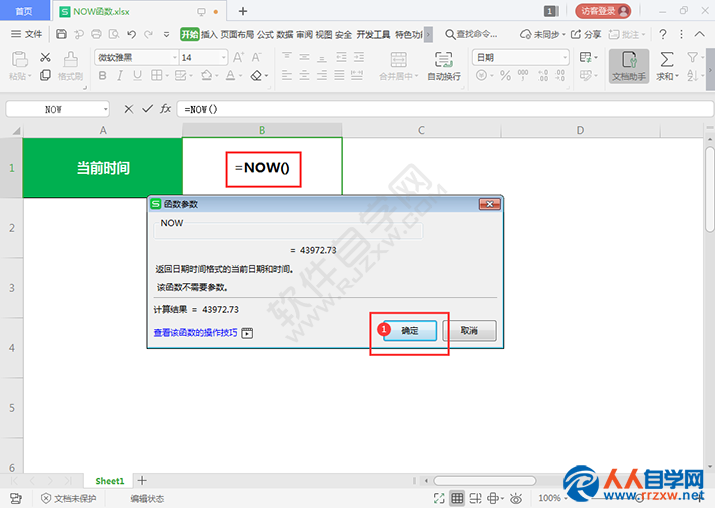Open the function usage tips link
715x508 pixels.
195,333
